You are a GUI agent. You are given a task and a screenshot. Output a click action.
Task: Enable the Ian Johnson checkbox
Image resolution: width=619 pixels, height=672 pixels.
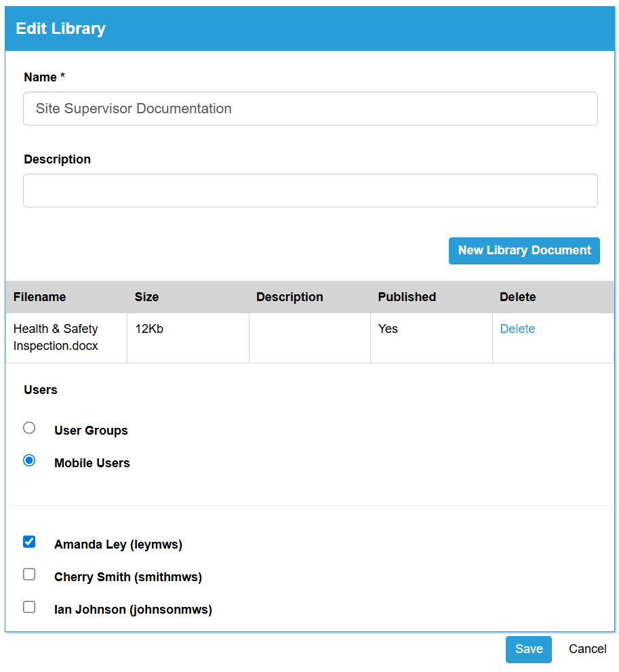pyautogui.click(x=29, y=607)
